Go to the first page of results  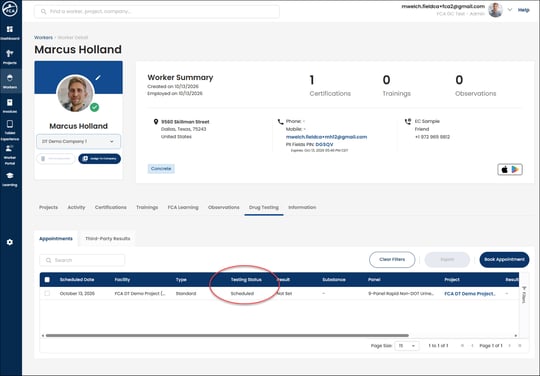(462, 346)
